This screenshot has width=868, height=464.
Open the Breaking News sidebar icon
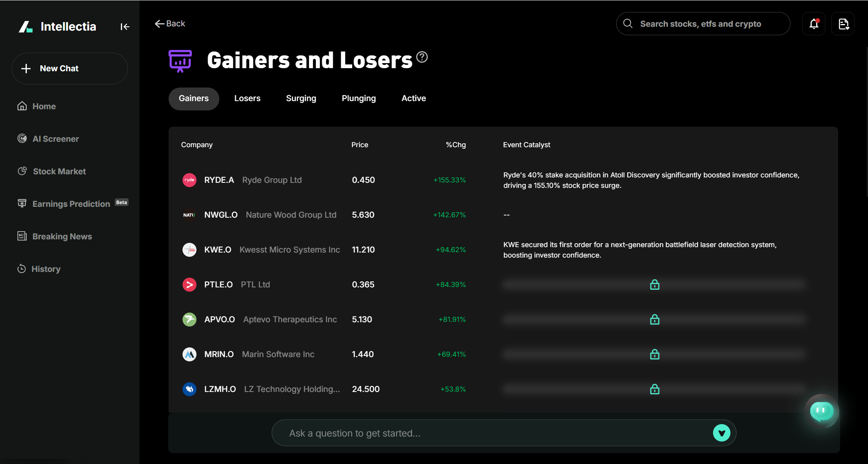click(x=22, y=236)
